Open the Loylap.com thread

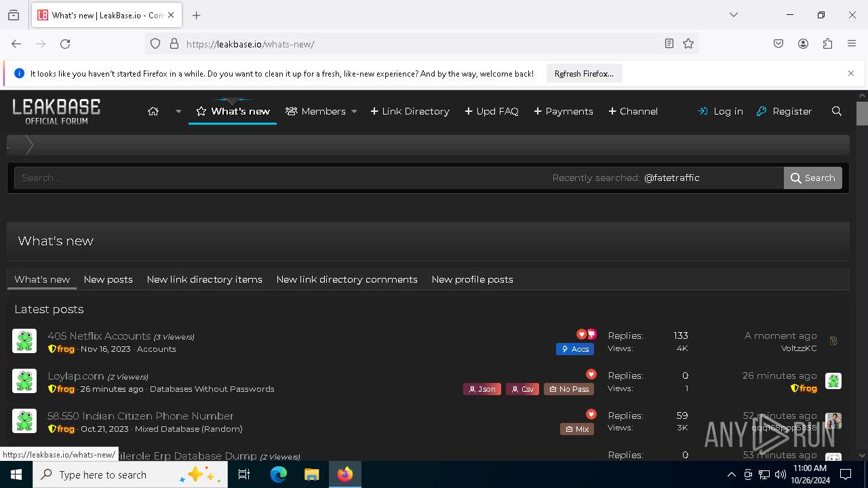pyautogui.click(x=76, y=375)
